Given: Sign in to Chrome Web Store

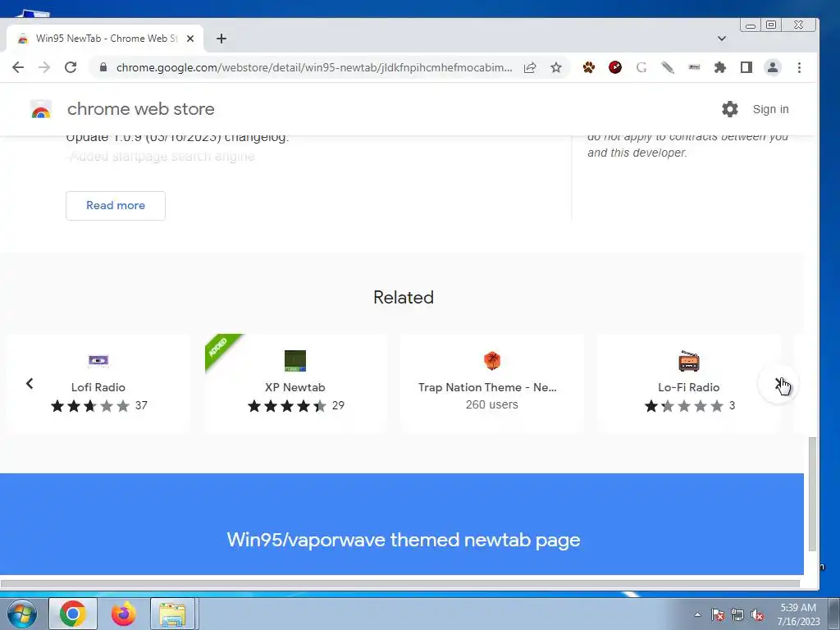Looking at the screenshot, I should click(770, 109).
